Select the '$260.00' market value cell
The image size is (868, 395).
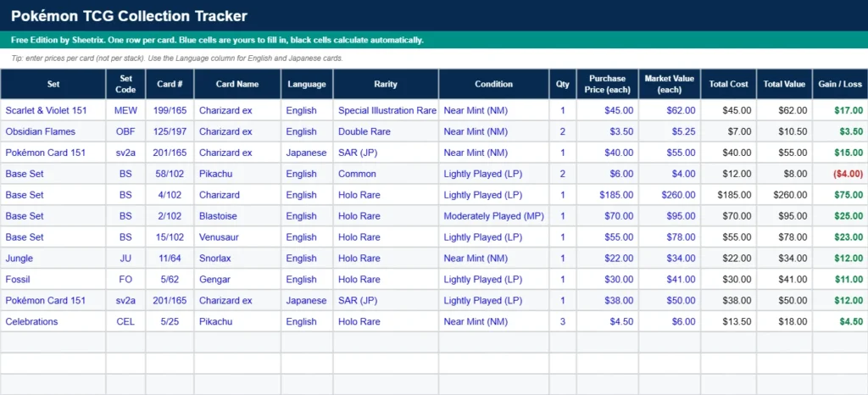click(x=670, y=195)
